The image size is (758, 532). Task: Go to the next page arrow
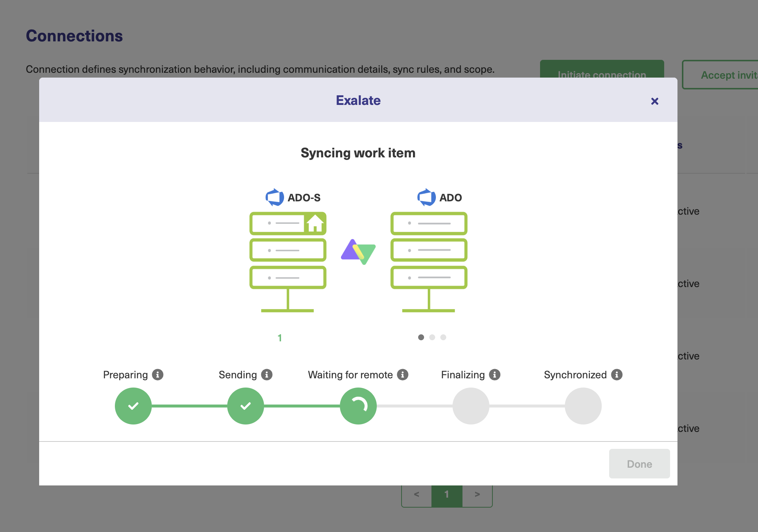[x=477, y=494]
